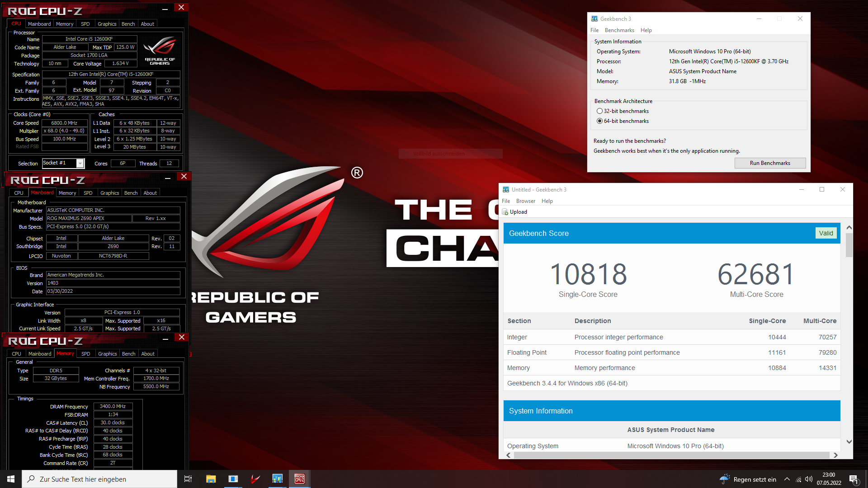Switch to Geekbench taskbar icon
This screenshot has height=488, width=868.
277,479
